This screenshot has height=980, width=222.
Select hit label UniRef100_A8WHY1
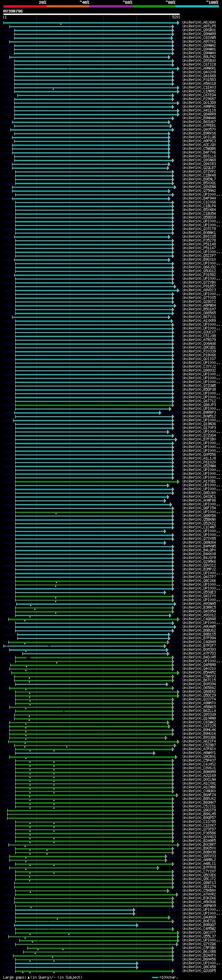tap(199, 753)
